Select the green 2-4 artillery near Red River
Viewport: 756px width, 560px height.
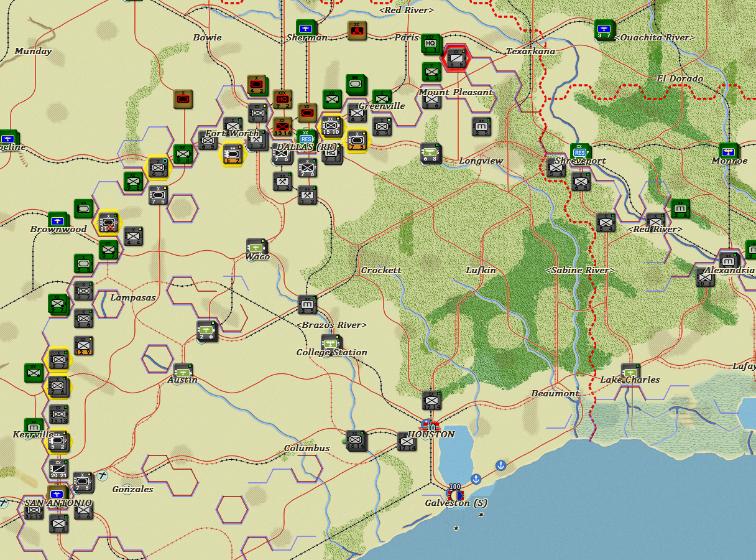point(680,208)
